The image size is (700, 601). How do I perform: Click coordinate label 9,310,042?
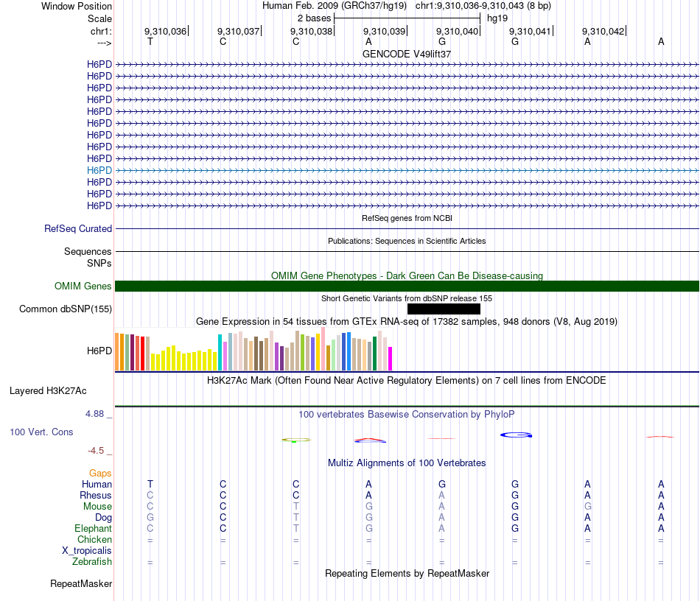(603, 31)
